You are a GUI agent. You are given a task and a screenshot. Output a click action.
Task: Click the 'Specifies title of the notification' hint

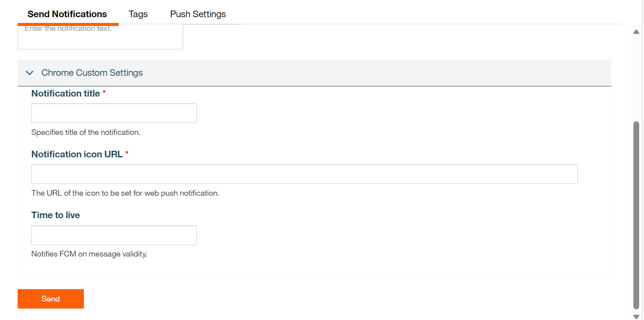tap(86, 132)
